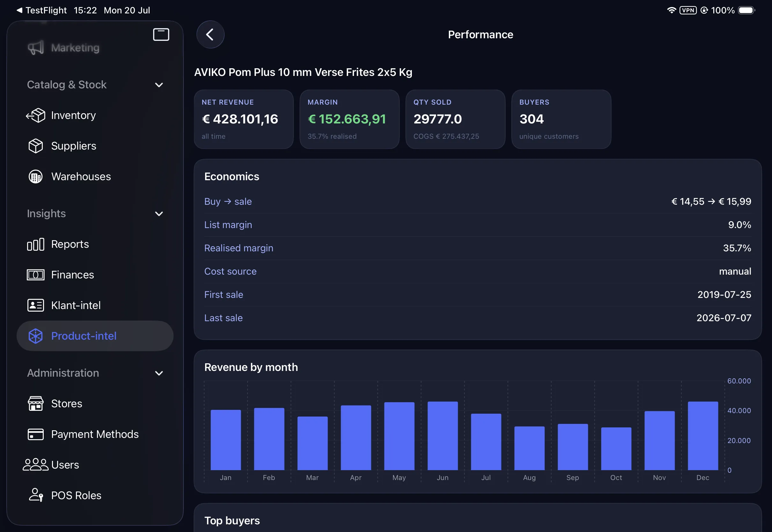Open Marketing menu item
The height and width of the screenshot is (532, 772).
(x=95, y=48)
